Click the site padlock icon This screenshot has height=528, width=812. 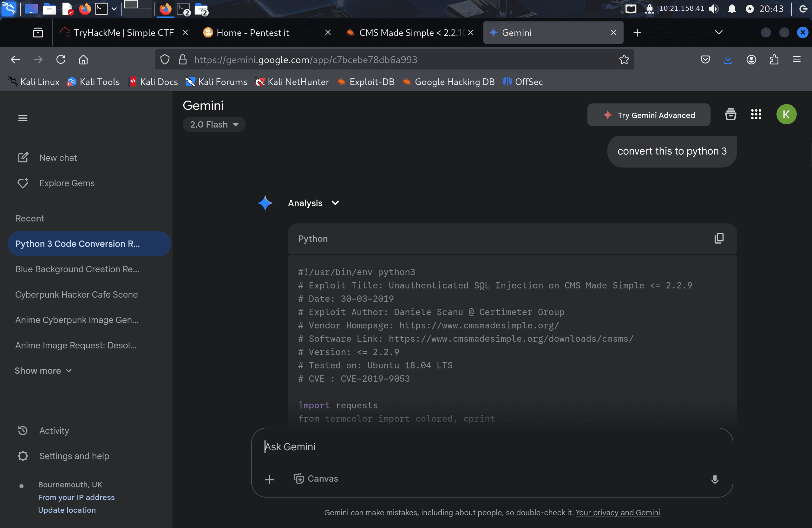click(183, 60)
